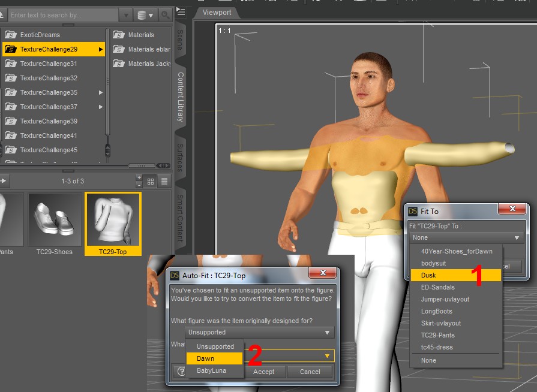
Task: Click the TextureChallenge35 folder icon
Action: pos(11,92)
